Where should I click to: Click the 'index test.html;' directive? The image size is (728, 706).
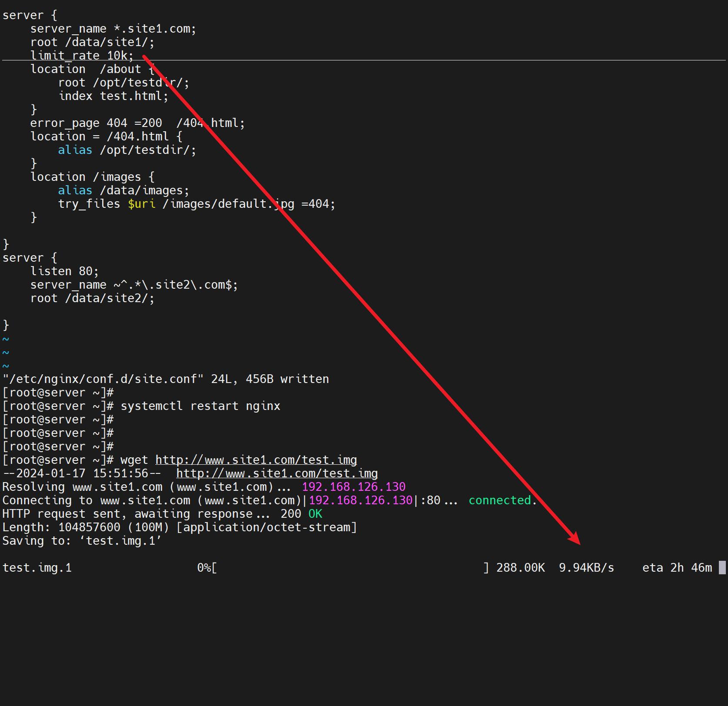click(x=113, y=96)
